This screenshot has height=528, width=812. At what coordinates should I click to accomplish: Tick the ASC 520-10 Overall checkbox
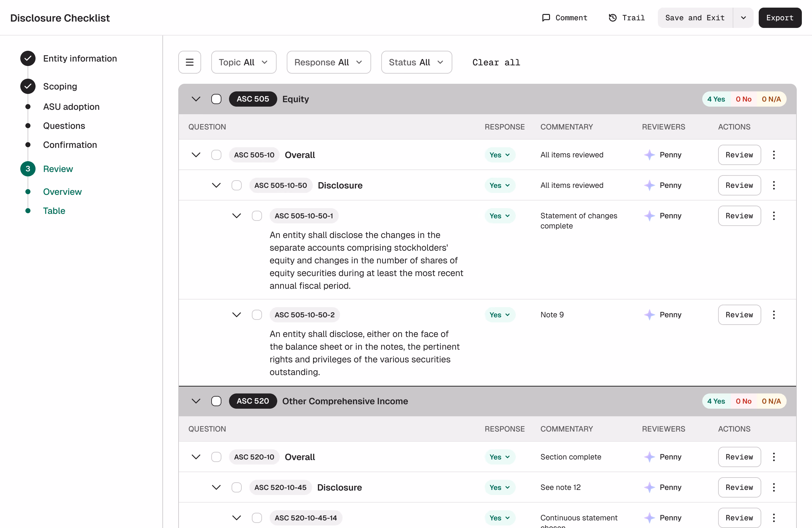coord(216,457)
